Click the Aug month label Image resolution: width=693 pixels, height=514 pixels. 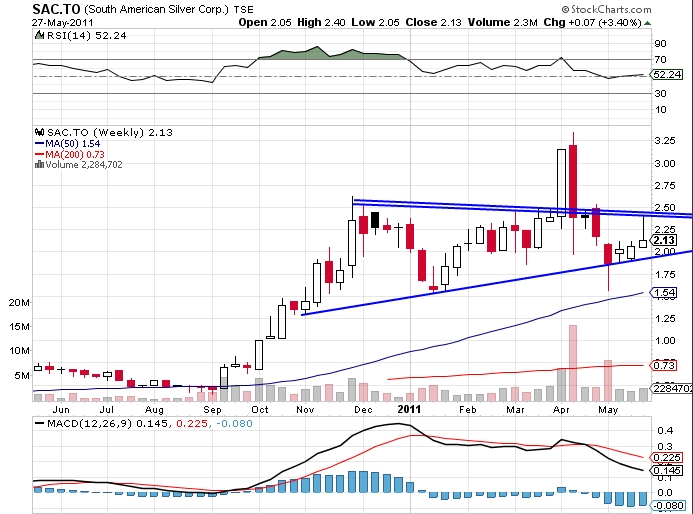pos(154,410)
